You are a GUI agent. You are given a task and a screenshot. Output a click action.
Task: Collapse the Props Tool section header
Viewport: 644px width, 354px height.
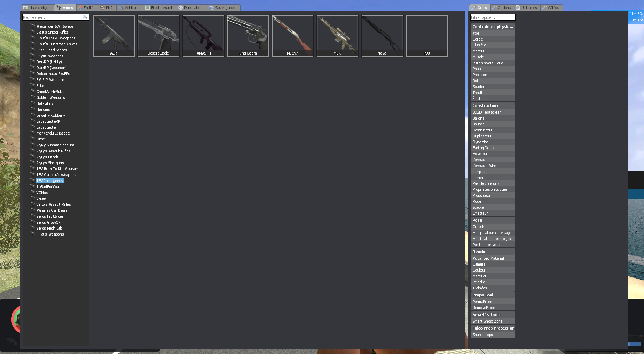pyautogui.click(x=493, y=295)
